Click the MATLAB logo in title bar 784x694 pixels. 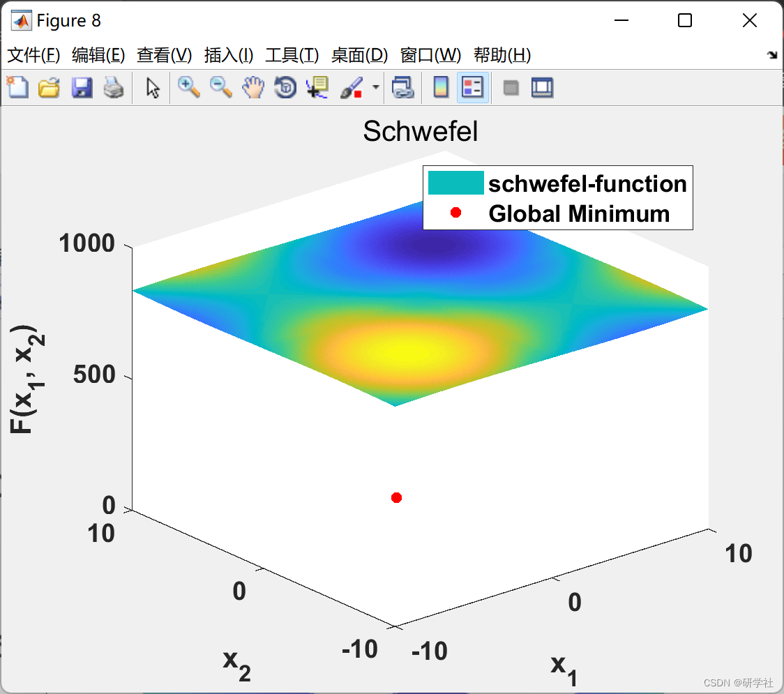pyautogui.click(x=21, y=20)
